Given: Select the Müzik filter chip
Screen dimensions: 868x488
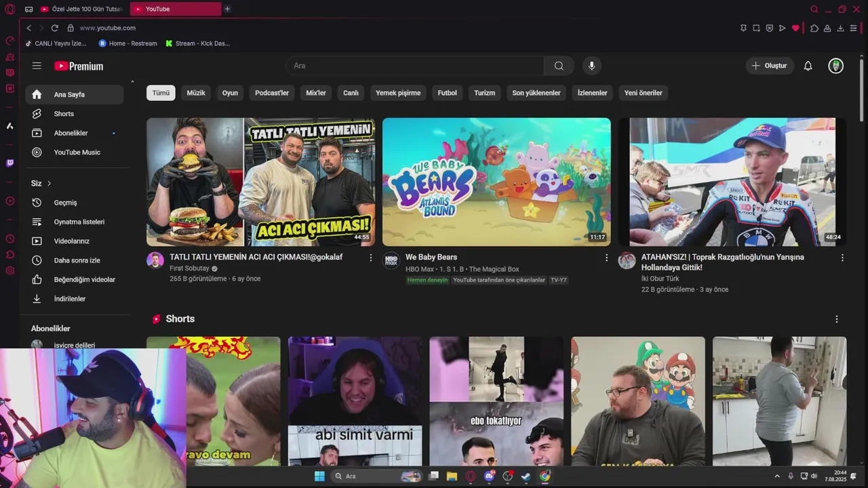Looking at the screenshot, I should pyautogui.click(x=196, y=93).
